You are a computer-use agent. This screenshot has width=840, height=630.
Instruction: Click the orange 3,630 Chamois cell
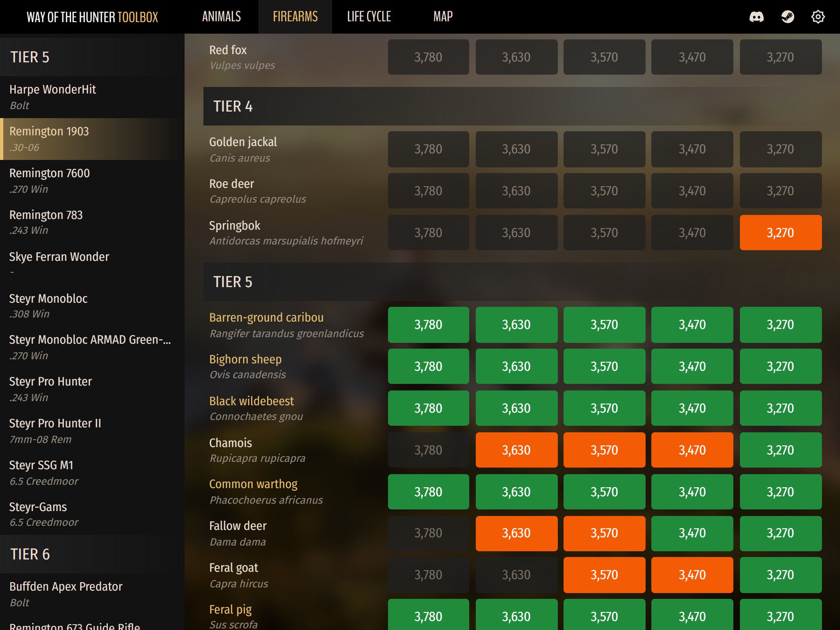pyautogui.click(x=516, y=450)
